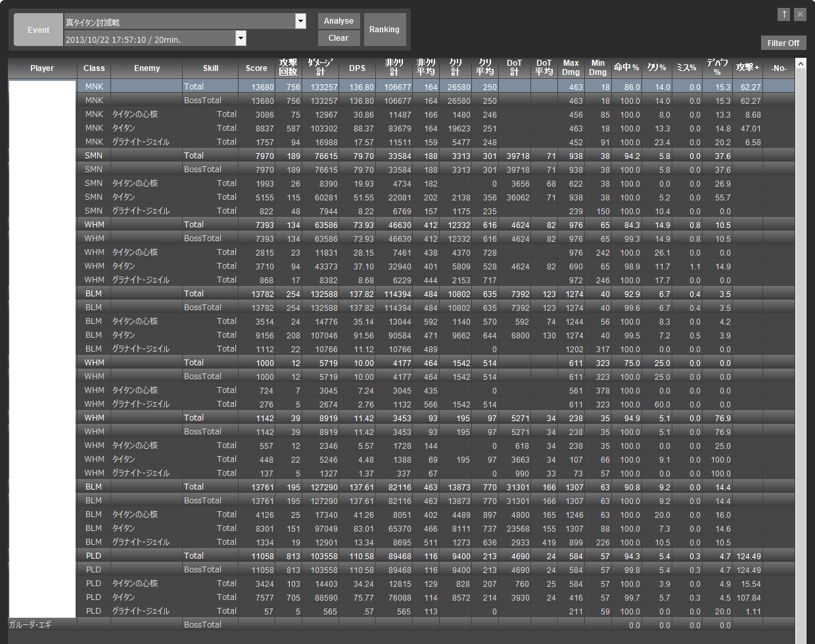This screenshot has width=815, height=644.
Task: Open the Ranking view
Action: pyautogui.click(x=384, y=30)
